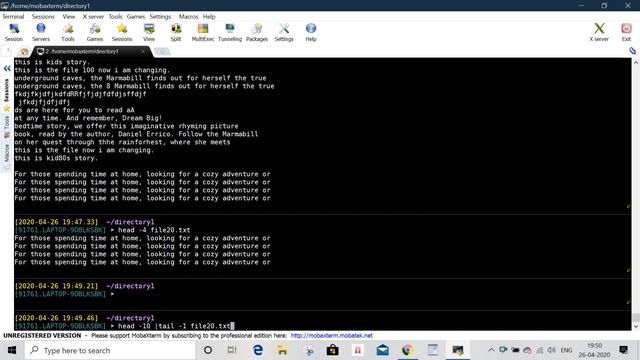Screen dimensions: 640x360
Task: Open the Tools menu
Action: pos(116,17)
